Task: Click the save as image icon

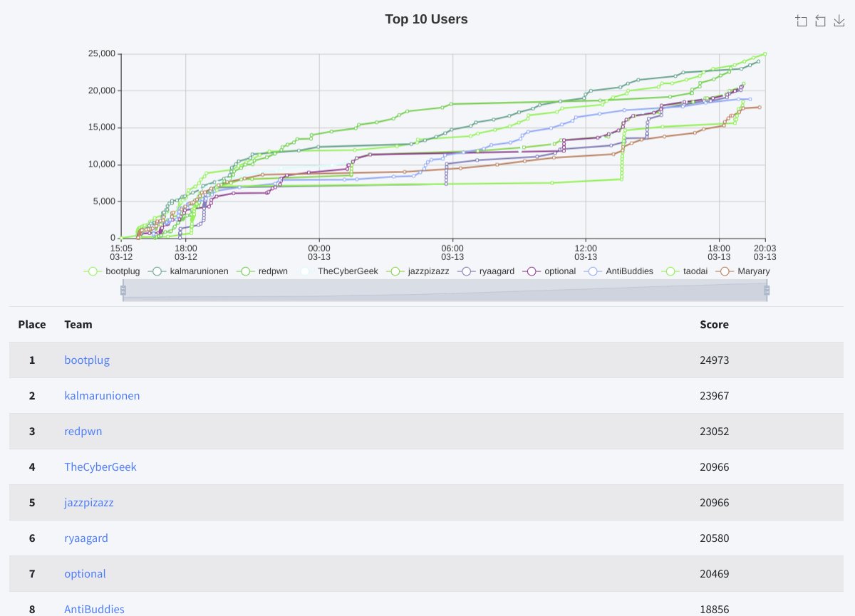Action: point(839,20)
